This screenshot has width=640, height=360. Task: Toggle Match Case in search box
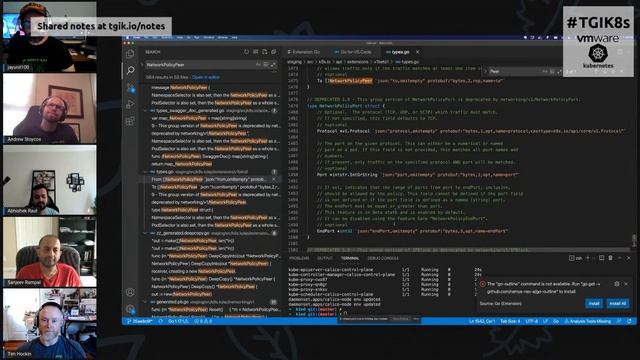[258, 64]
